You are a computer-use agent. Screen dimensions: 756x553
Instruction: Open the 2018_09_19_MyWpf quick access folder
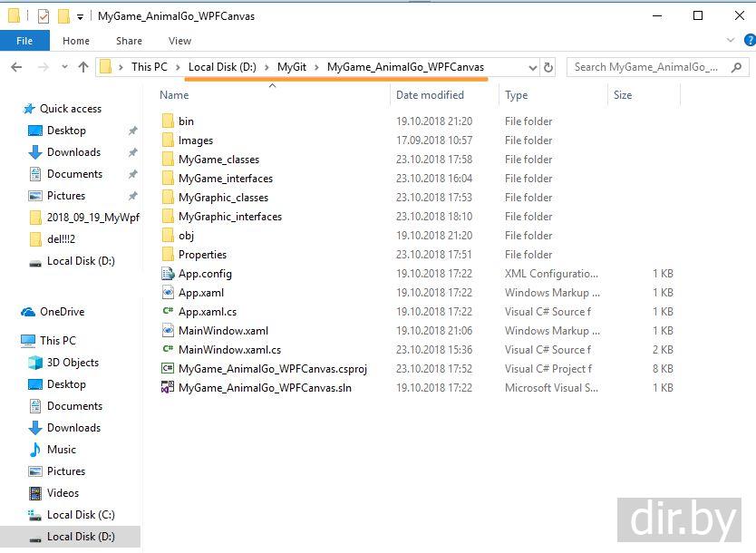(x=93, y=218)
